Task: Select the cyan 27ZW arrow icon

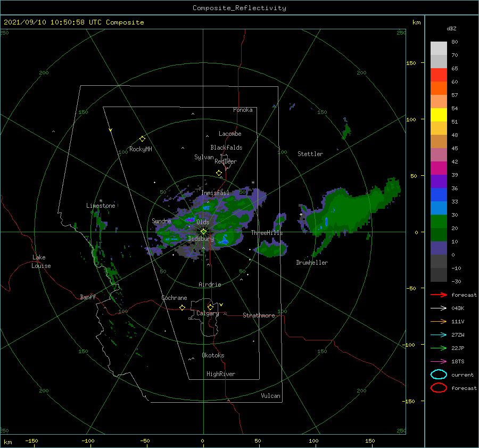Action: (439, 335)
